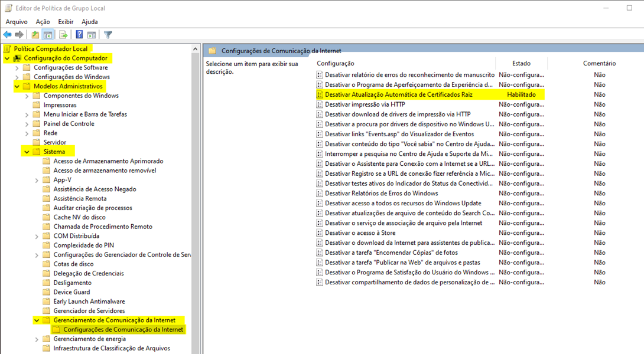
Task: Click the tree pane scrollbar up arrow
Action: click(195, 49)
